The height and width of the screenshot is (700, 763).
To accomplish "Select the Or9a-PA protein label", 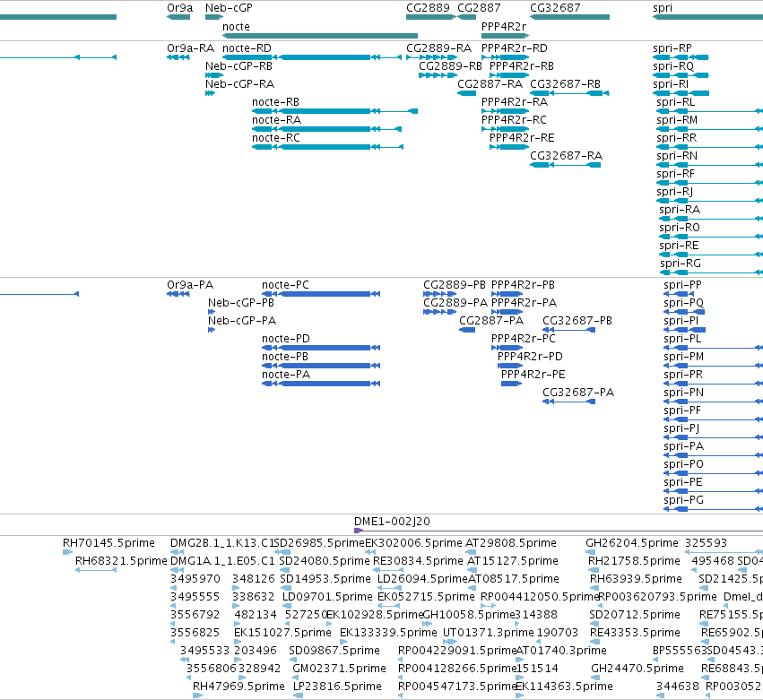I will tap(190, 285).
